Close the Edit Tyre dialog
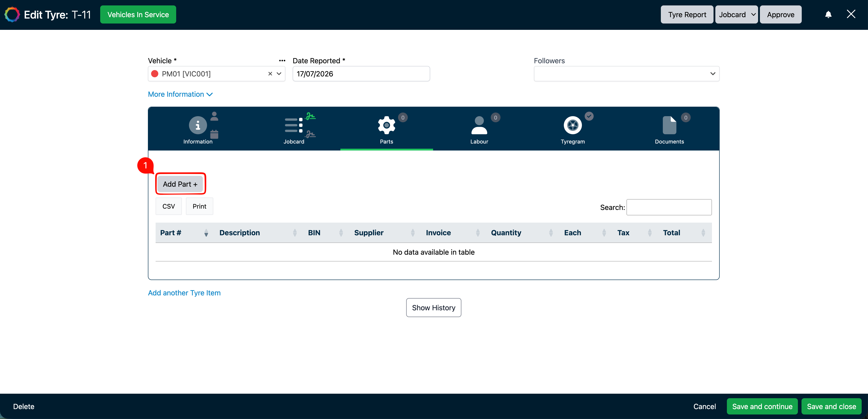 851,14
